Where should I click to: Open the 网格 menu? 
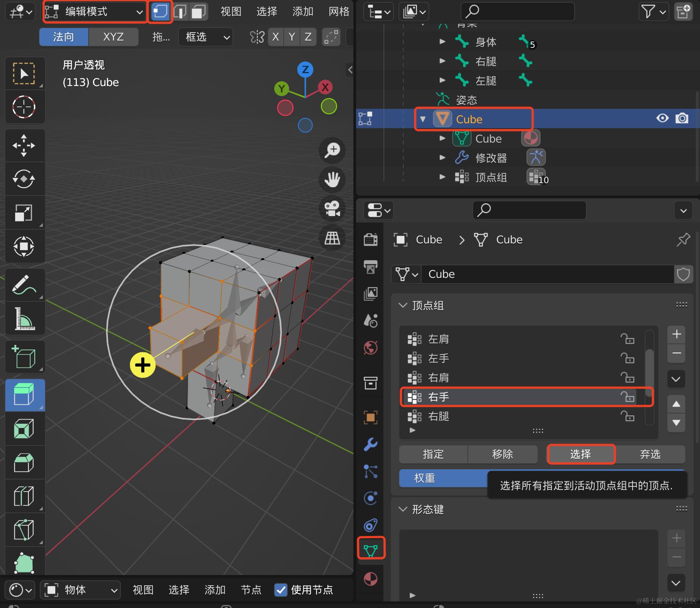(339, 12)
